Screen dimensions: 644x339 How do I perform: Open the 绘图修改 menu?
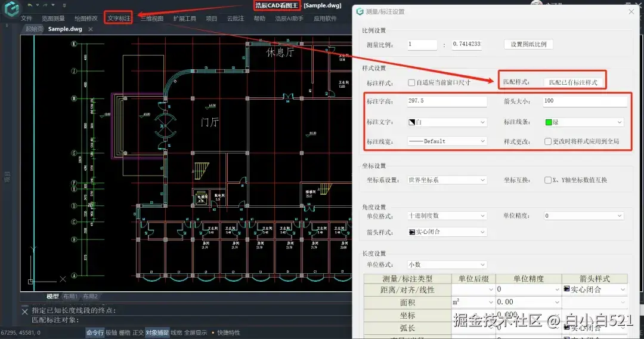point(86,19)
